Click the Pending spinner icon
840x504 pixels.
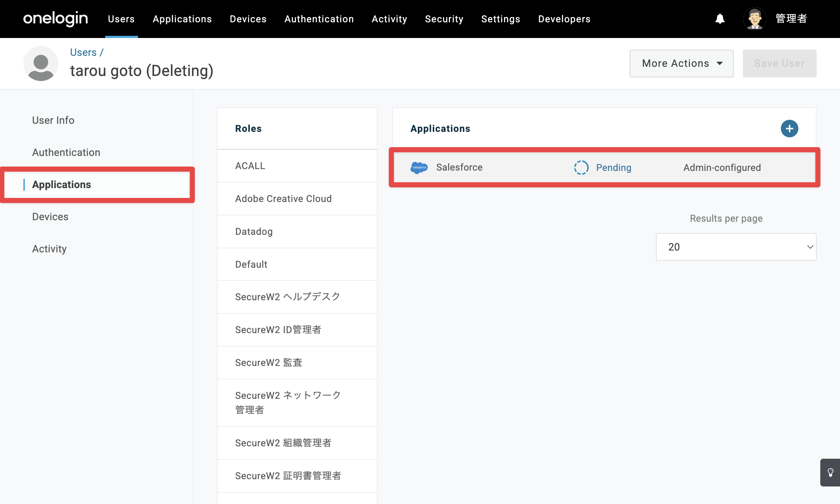[581, 168]
